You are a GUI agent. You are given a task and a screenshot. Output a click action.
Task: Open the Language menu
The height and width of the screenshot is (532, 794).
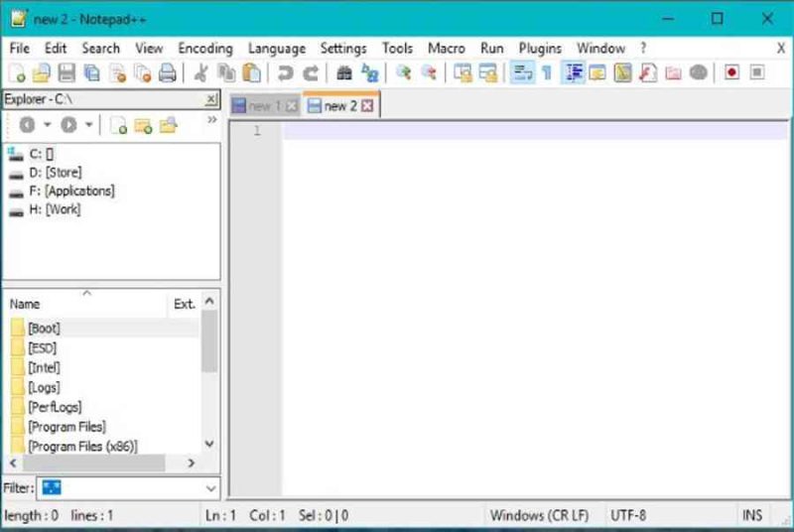click(277, 49)
